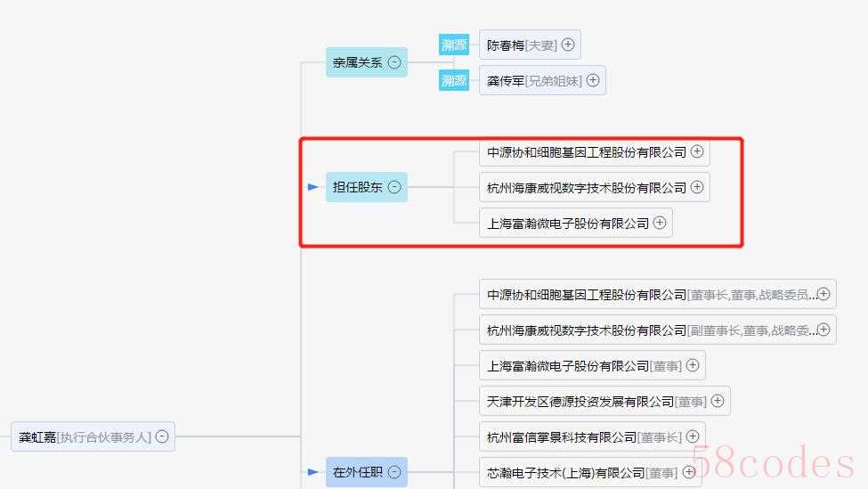Open 陈春梅[夫妻] relative node
This screenshot has height=489, width=868.
tap(530, 45)
